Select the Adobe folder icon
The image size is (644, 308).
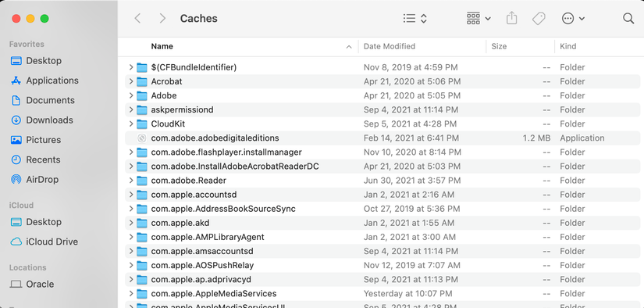(x=142, y=95)
